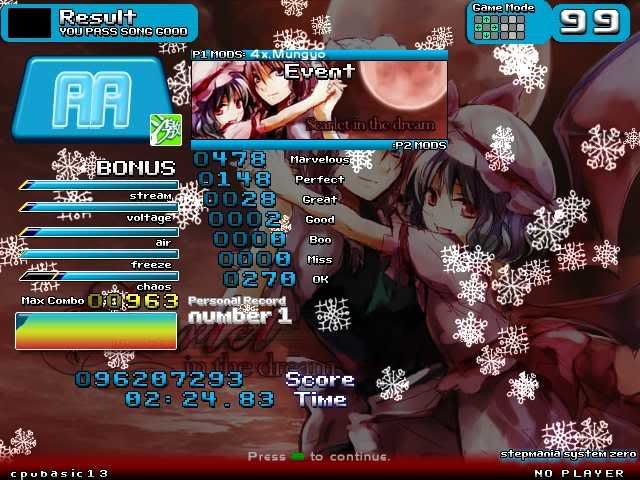This screenshot has height=480, width=640.
Task: Click the Good count 0002
Action: 245,219
